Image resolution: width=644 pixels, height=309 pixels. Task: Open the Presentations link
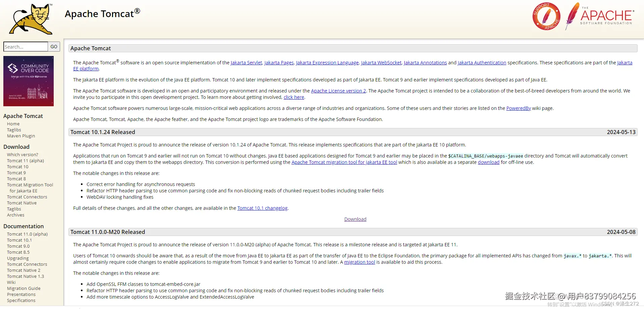[x=21, y=294]
